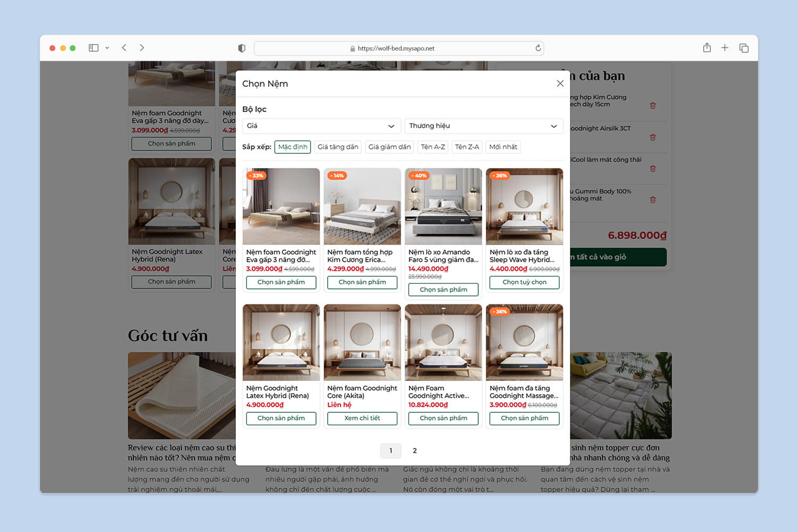Sort by Giá tăng dần
798x532 pixels.
click(x=338, y=147)
